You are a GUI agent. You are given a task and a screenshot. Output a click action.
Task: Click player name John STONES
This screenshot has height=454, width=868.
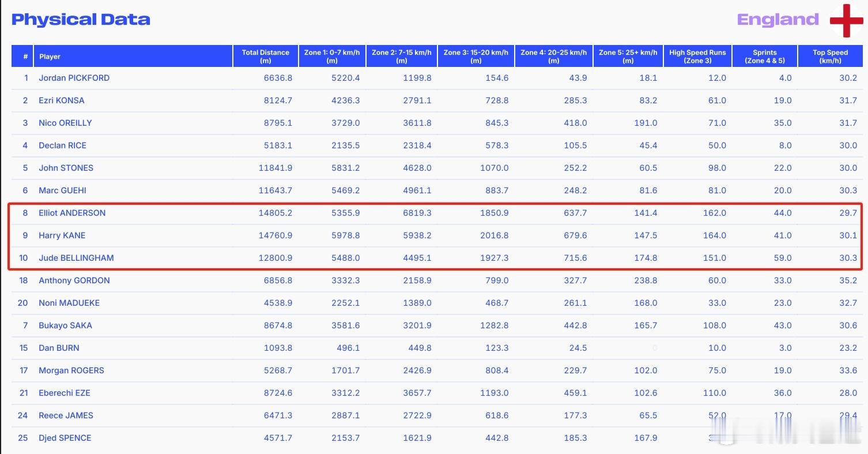pyautogui.click(x=66, y=168)
